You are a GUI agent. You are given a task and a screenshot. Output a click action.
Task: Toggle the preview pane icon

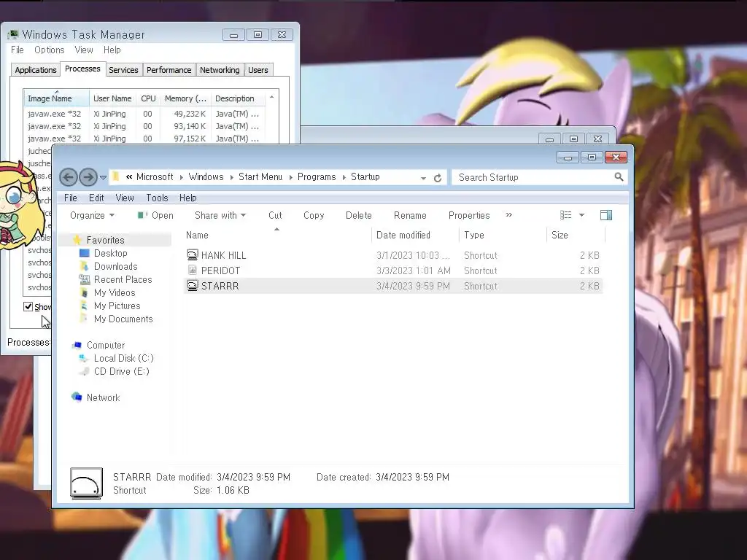click(x=606, y=215)
